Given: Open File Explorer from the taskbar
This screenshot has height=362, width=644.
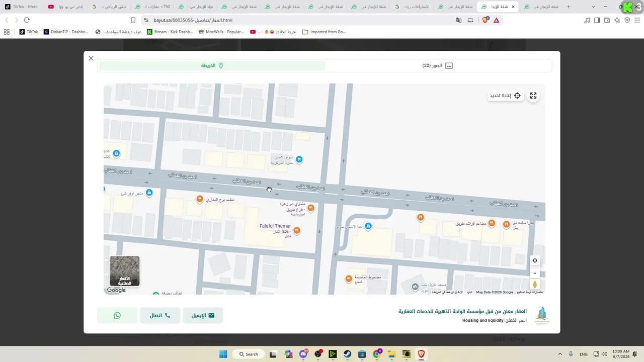Looking at the screenshot, I should pos(391,354).
